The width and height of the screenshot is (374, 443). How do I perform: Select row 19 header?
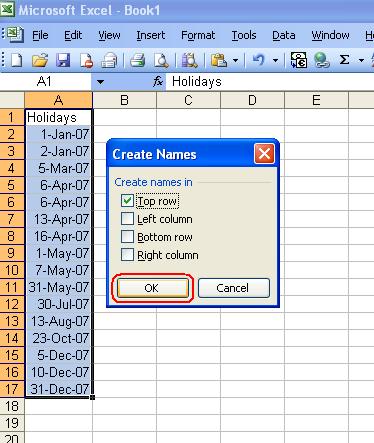pos(12,423)
